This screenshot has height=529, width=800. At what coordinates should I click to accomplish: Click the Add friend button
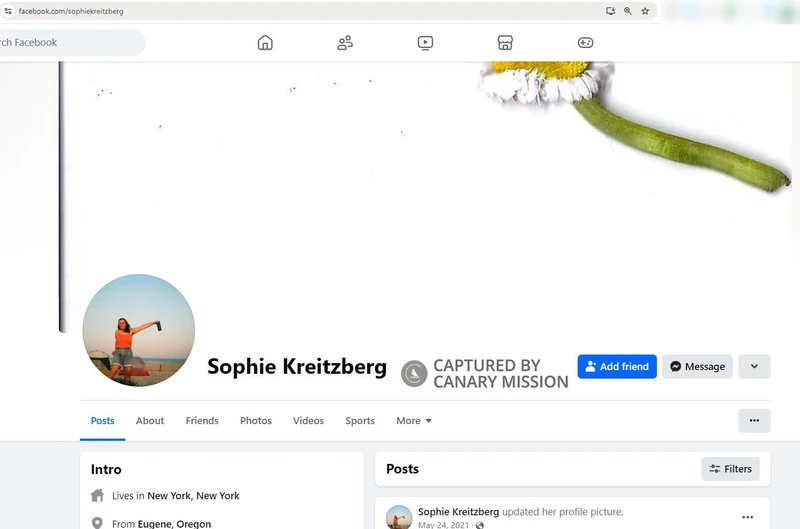click(x=617, y=366)
